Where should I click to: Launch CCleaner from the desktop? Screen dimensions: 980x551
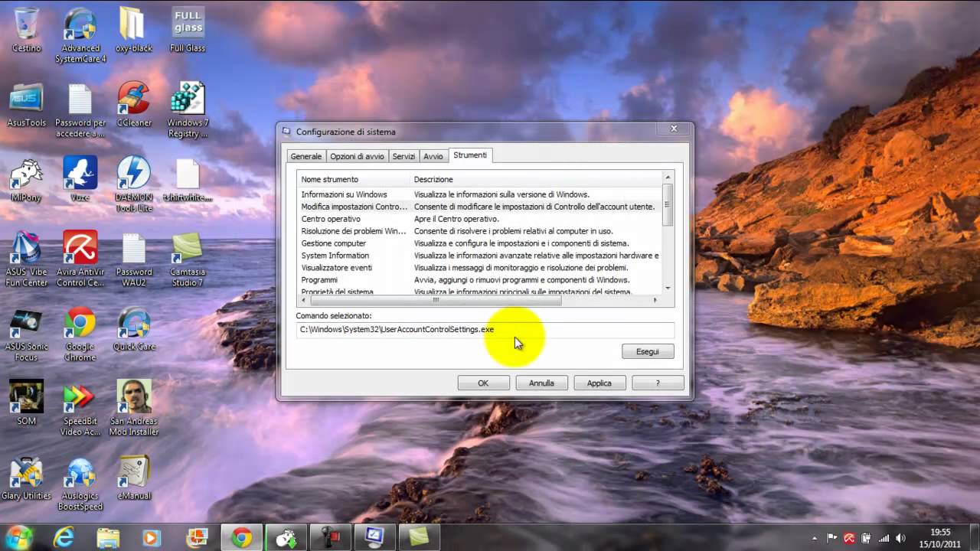click(133, 105)
